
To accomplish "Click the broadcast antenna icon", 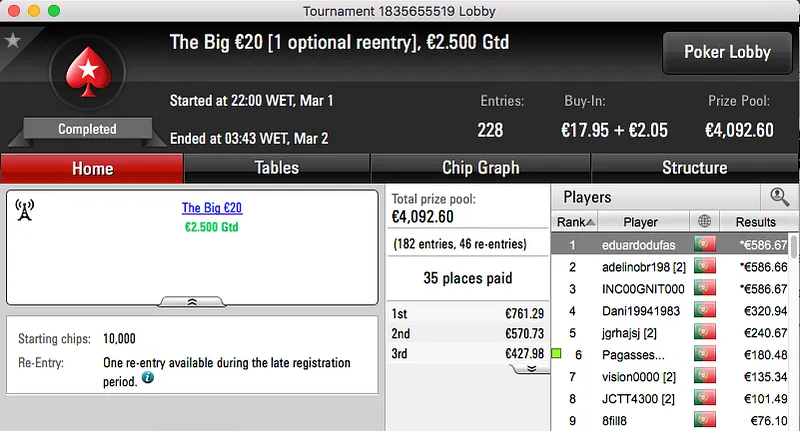I will click(x=26, y=210).
